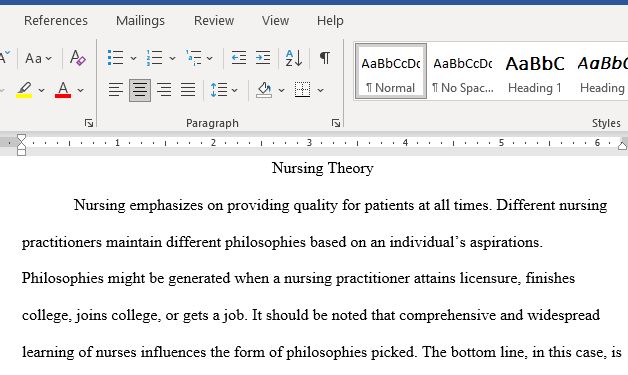Align text right
The height and width of the screenshot is (375, 628).
(x=164, y=90)
